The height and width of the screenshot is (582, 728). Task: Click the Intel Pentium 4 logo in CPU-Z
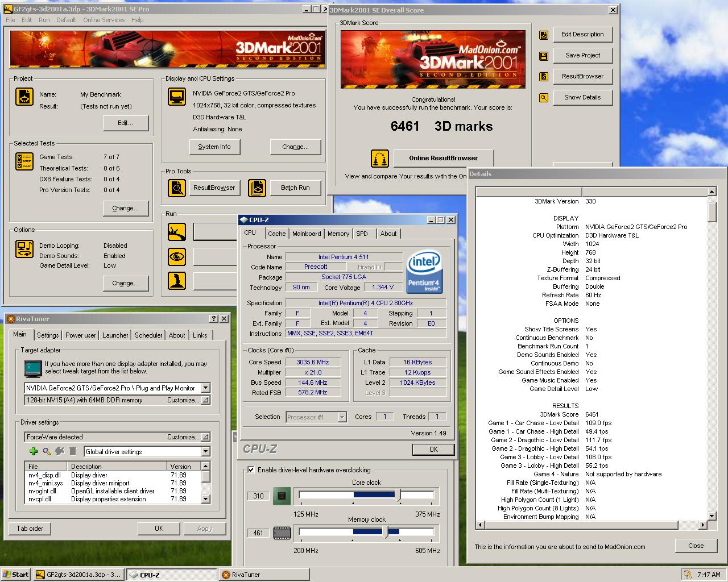tap(424, 273)
